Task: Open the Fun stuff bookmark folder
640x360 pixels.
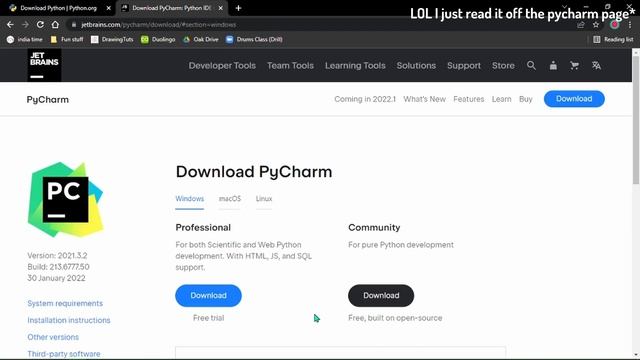Action: [x=67, y=39]
